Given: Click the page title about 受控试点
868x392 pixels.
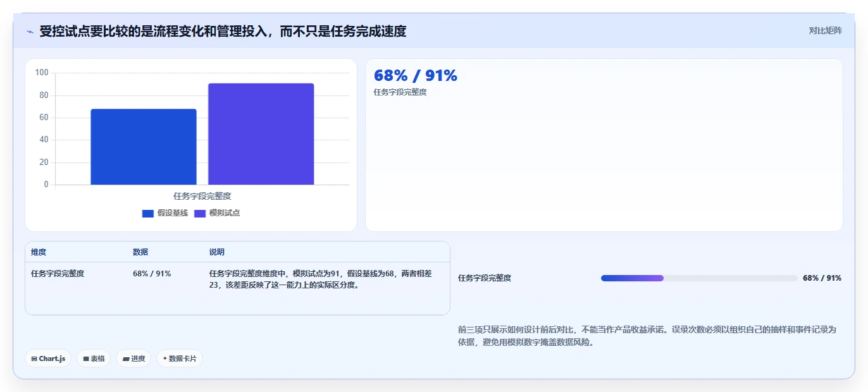Looking at the screenshot, I should 223,31.
